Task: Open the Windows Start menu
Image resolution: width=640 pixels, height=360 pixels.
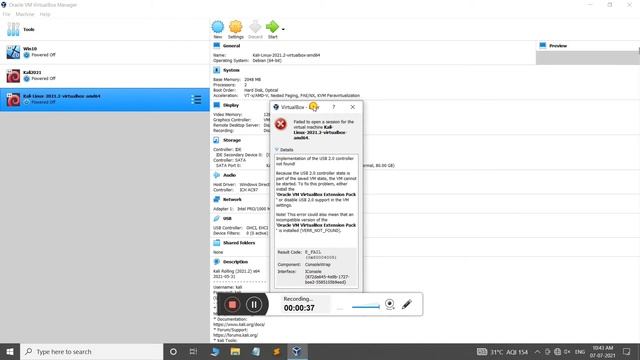Action: (10, 351)
